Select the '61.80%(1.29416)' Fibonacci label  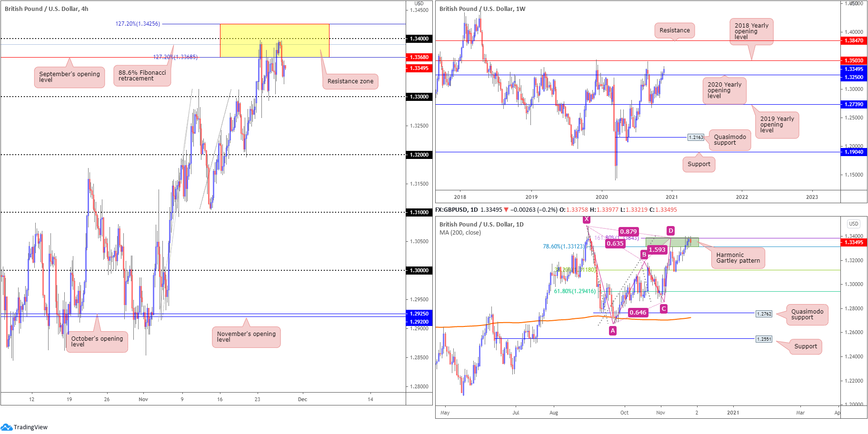click(575, 291)
